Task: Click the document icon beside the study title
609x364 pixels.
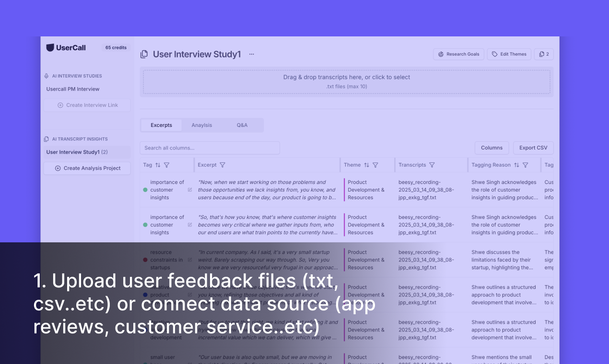Action: [144, 54]
